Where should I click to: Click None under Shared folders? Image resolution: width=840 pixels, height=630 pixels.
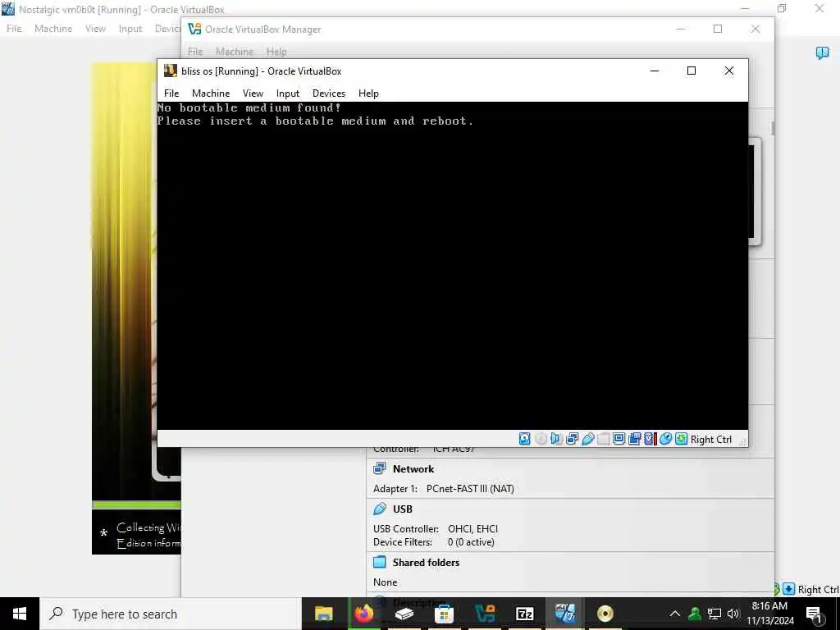point(386,582)
